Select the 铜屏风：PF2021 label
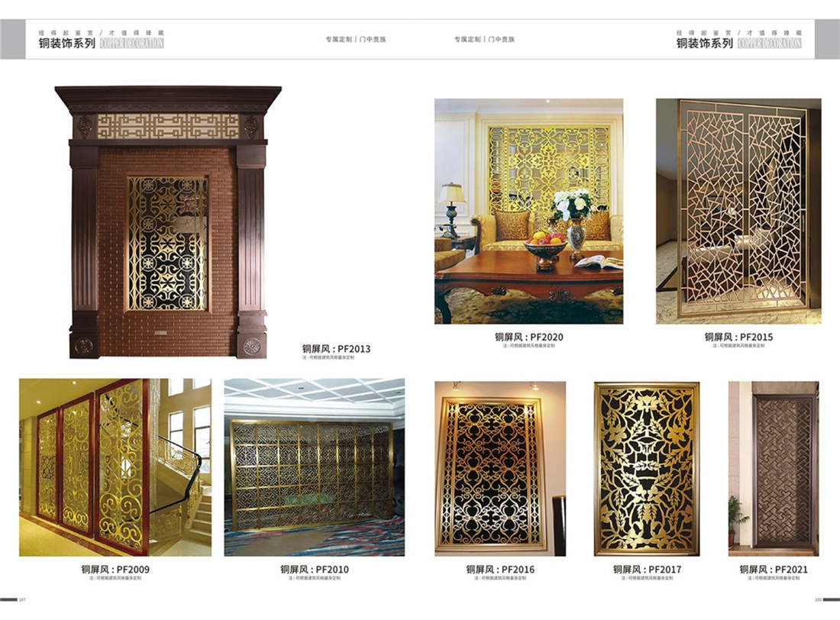This screenshot has height=620, width=840. point(773,570)
